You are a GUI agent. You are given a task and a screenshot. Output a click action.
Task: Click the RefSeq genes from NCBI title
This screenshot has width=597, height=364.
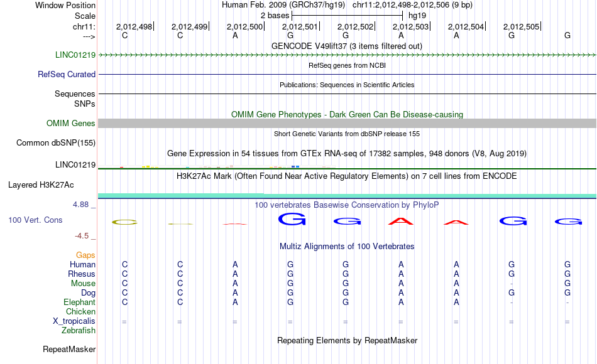click(347, 65)
